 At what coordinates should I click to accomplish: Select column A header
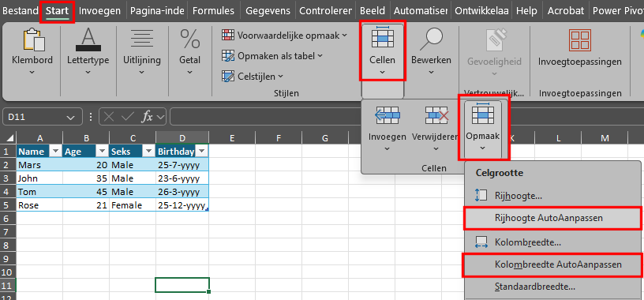(x=39, y=138)
